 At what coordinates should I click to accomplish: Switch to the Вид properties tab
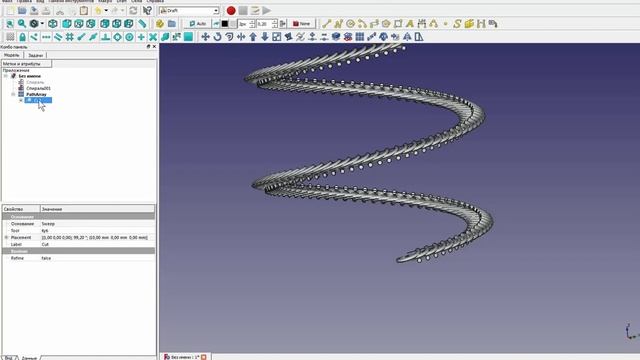(x=9, y=358)
